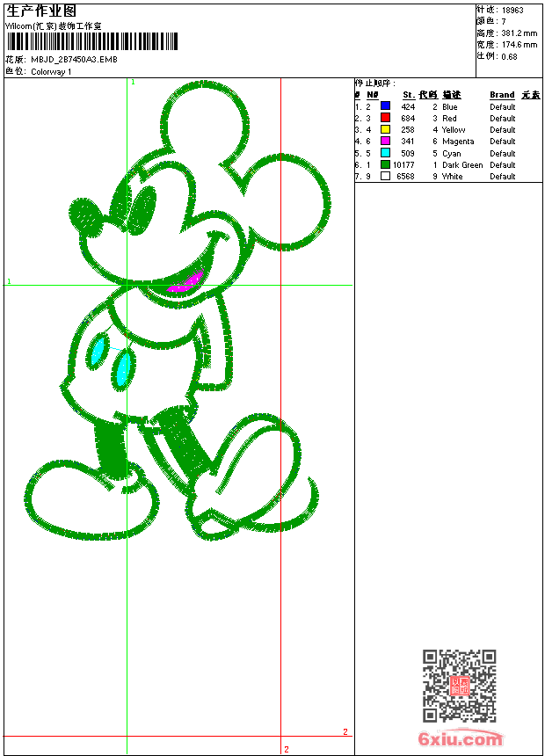Click stitch count 424 in Blue row
545x756 pixels.
[408, 107]
